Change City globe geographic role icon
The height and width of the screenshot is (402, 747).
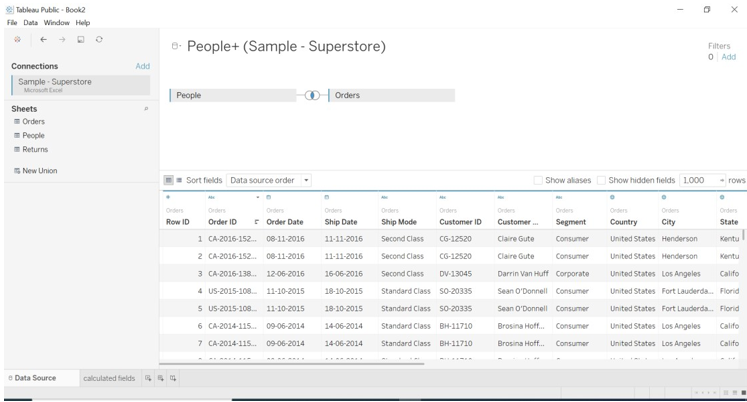click(x=664, y=197)
